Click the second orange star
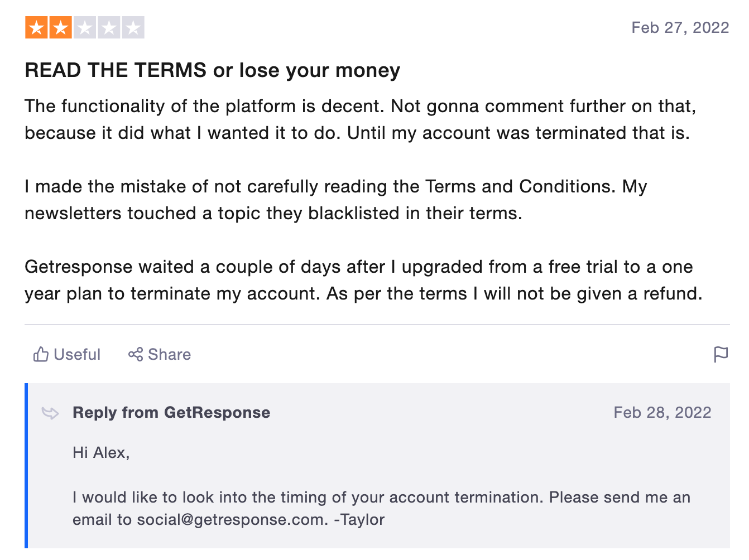Image resolution: width=749 pixels, height=560 pixels. (x=60, y=27)
